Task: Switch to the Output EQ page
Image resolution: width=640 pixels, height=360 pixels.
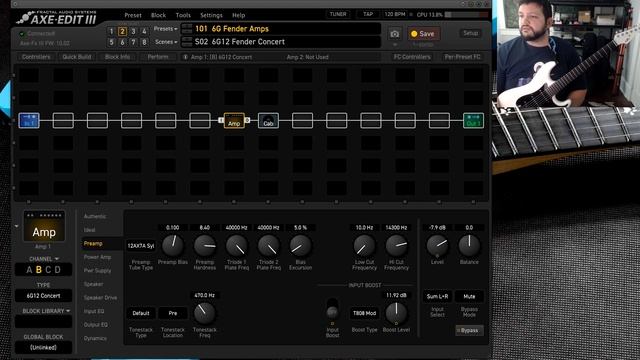Action: click(x=96, y=324)
